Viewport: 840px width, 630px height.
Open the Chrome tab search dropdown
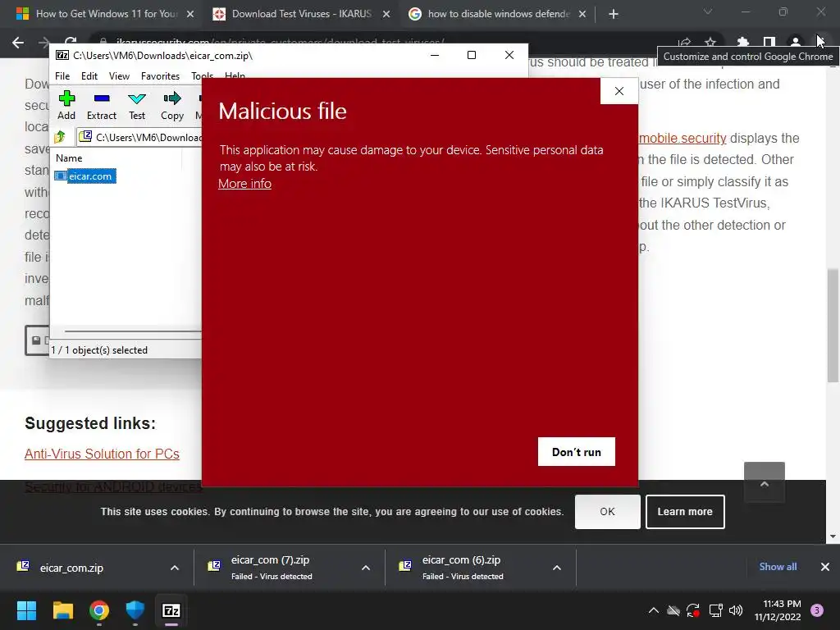point(708,11)
